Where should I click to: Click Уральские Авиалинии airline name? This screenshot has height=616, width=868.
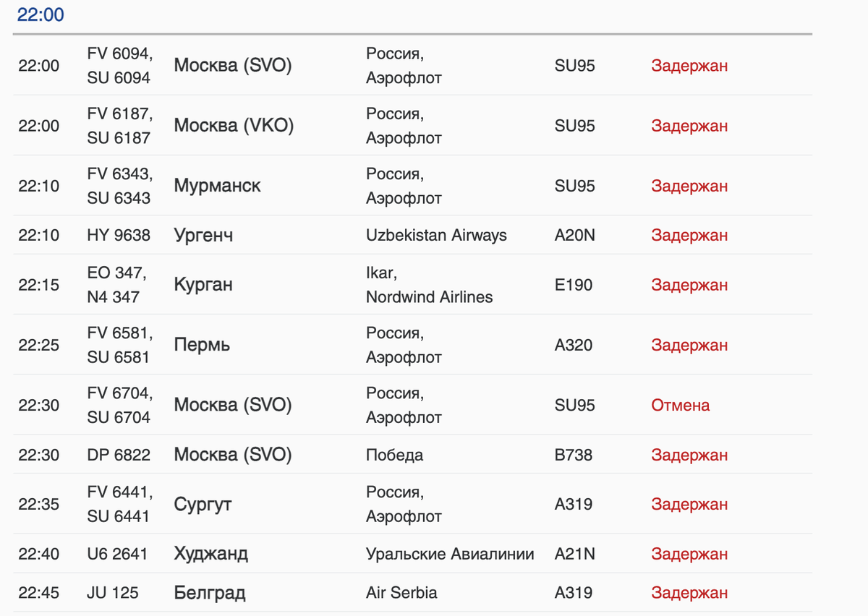coord(450,554)
